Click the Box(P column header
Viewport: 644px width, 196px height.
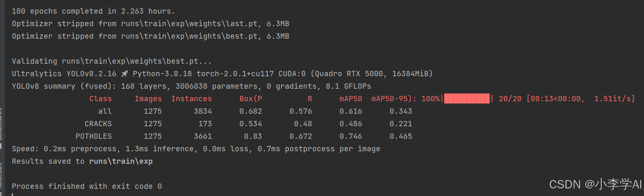coord(251,99)
